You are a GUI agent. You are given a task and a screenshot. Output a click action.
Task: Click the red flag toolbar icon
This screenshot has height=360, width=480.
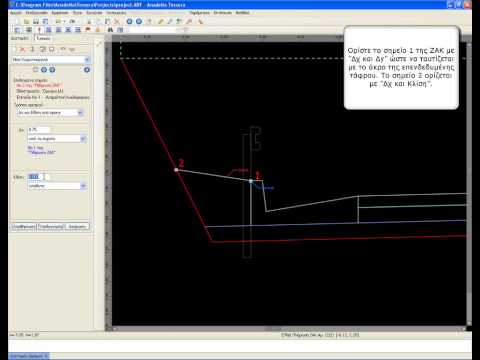[x=88, y=30]
